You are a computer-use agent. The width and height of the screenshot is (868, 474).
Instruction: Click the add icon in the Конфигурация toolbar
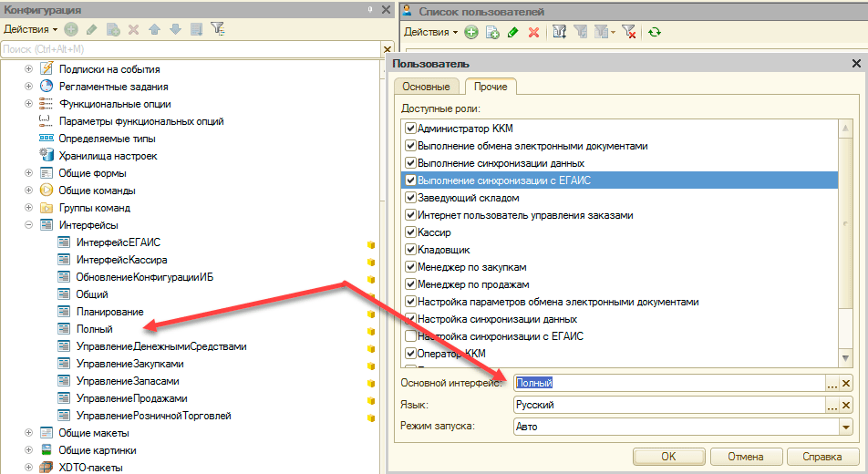[x=71, y=29]
